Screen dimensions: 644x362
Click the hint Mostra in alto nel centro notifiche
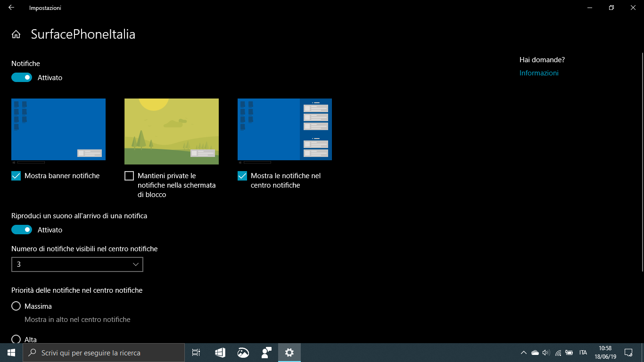(x=77, y=320)
